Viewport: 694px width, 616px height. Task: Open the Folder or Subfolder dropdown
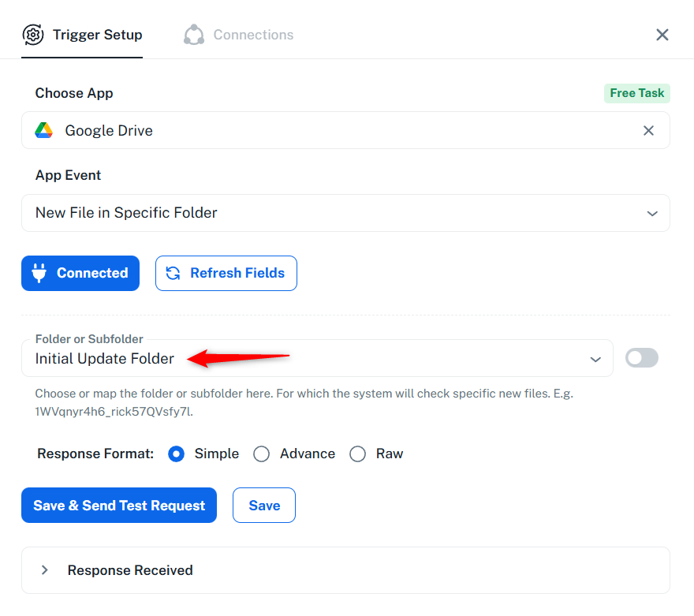click(x=317, y=359)
